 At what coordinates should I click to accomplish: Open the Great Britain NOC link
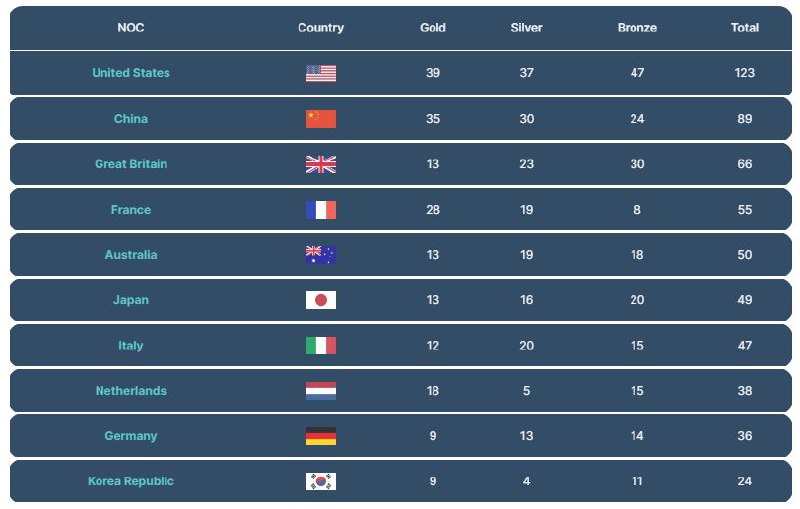(x=131, y=164)
